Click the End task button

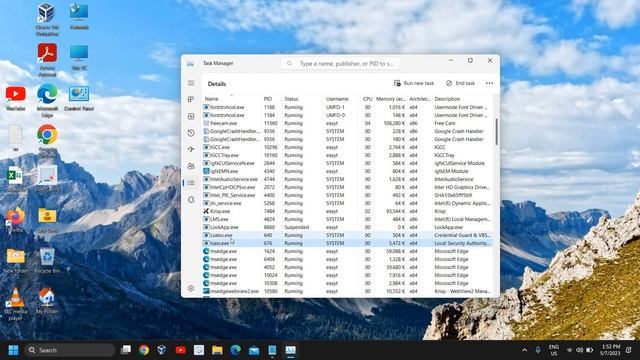[x=461, y=83]
